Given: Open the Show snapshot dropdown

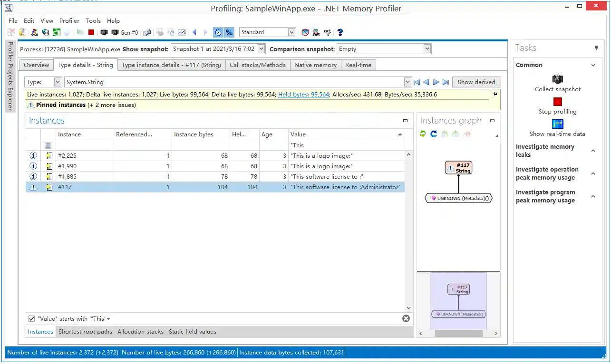Looking at the screenshot, I should pos(261,49).
